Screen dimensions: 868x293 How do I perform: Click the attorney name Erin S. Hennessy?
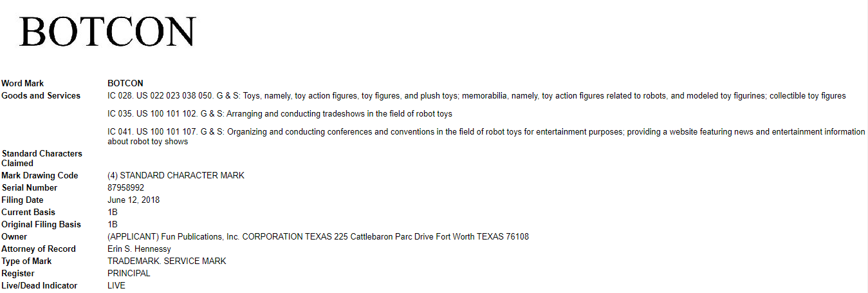pyautogui.click(x=139, y=249)
